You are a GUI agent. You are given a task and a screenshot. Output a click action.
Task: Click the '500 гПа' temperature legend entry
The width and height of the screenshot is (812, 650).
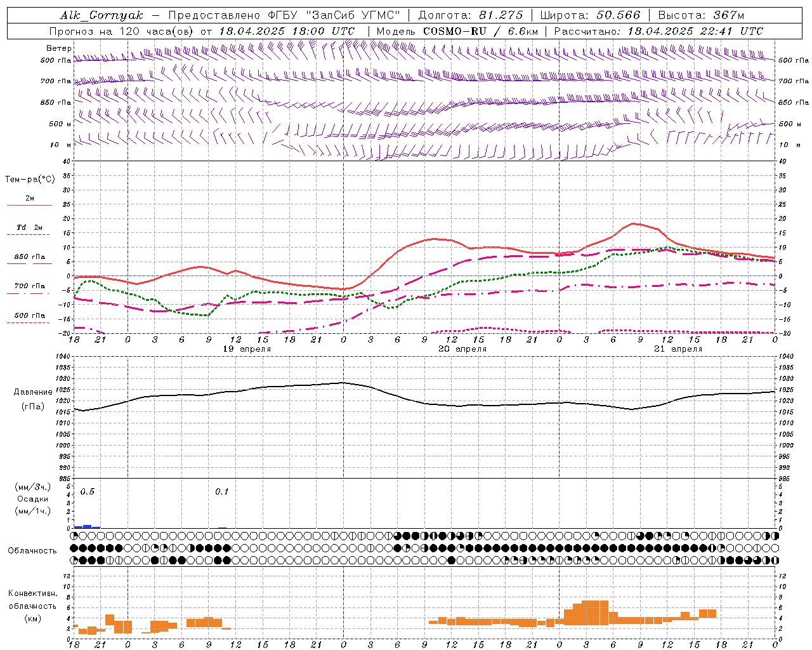[x=30, y=315]
